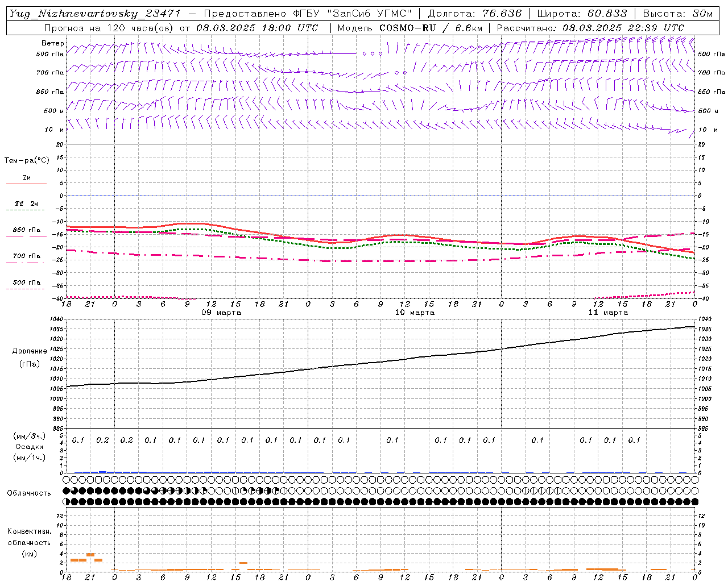The image size is (728, 582).
Task: Click the left 10 м wind level label
Action: (x=54, y=130)
